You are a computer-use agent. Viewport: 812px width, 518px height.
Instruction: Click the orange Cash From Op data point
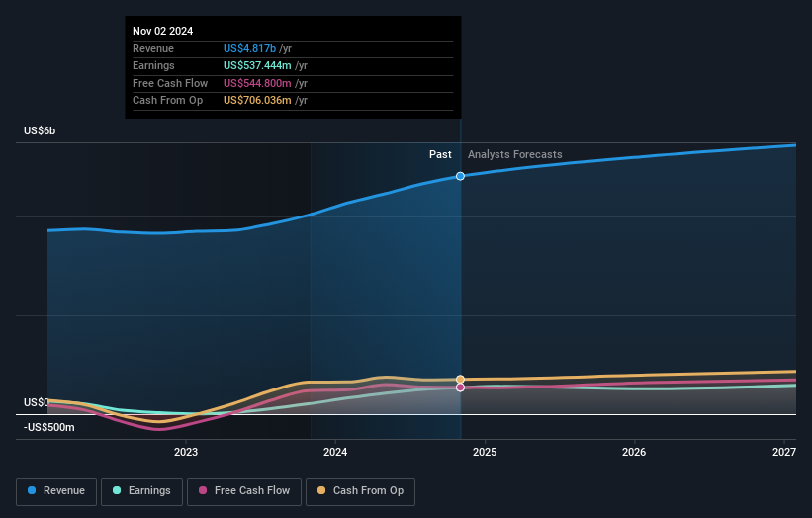pyautogui.click(x=460, y=380)
